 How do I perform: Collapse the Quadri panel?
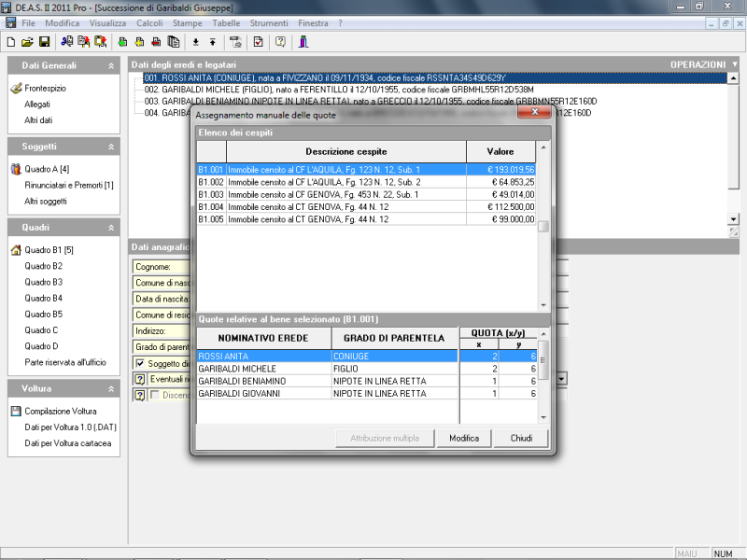pos(111,228)
